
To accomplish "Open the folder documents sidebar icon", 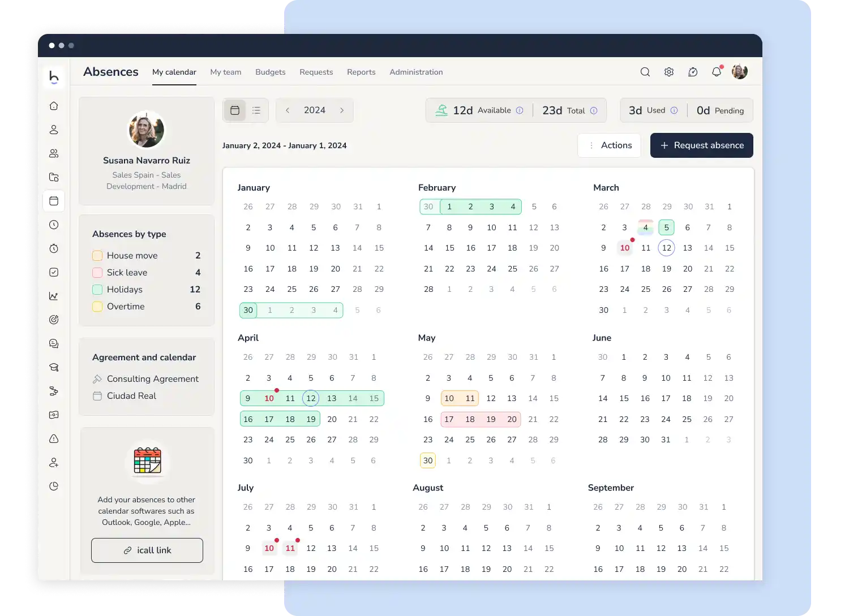I will click(54, 177).
